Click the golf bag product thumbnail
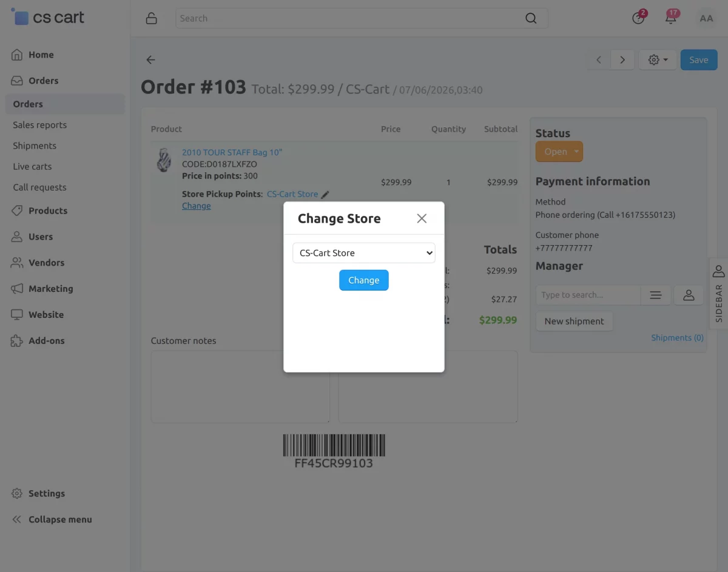Image resolution: width=728 pixels, height=572 pixels. (164, 160)
